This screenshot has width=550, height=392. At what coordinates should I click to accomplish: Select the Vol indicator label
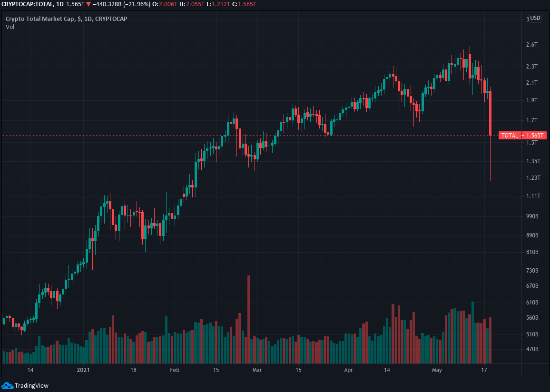[x=10, y=27]
